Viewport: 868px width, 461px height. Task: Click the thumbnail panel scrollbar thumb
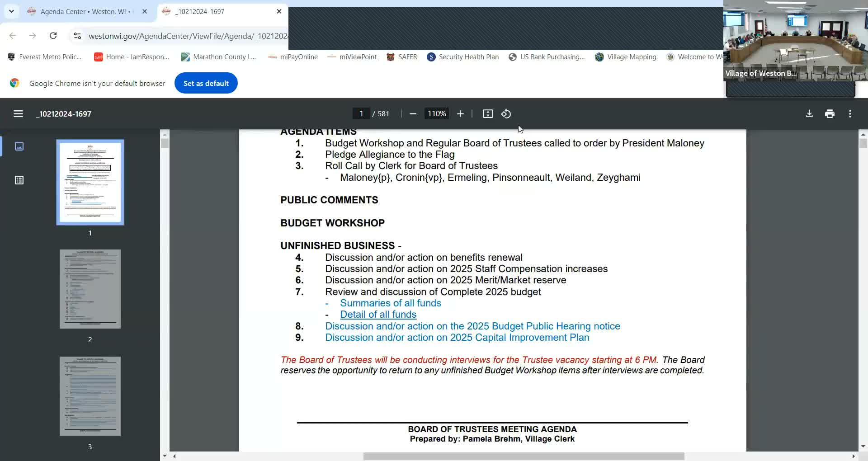click(x=165, y=144)
